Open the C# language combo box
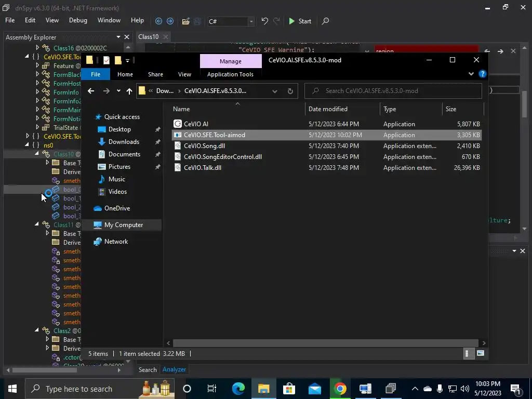The width and height of the screenshot is (532, 399). (x=231, y=21)
